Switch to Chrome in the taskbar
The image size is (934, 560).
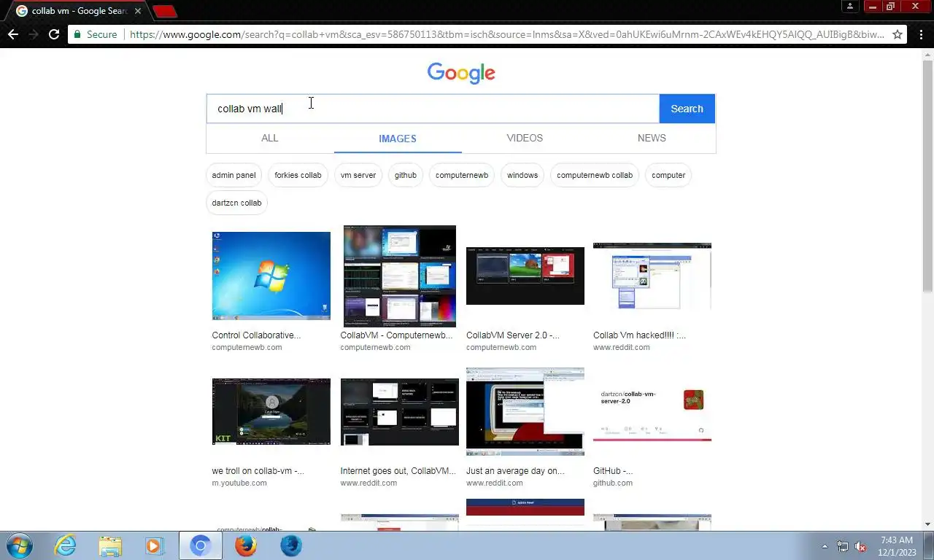pos(201,545)
